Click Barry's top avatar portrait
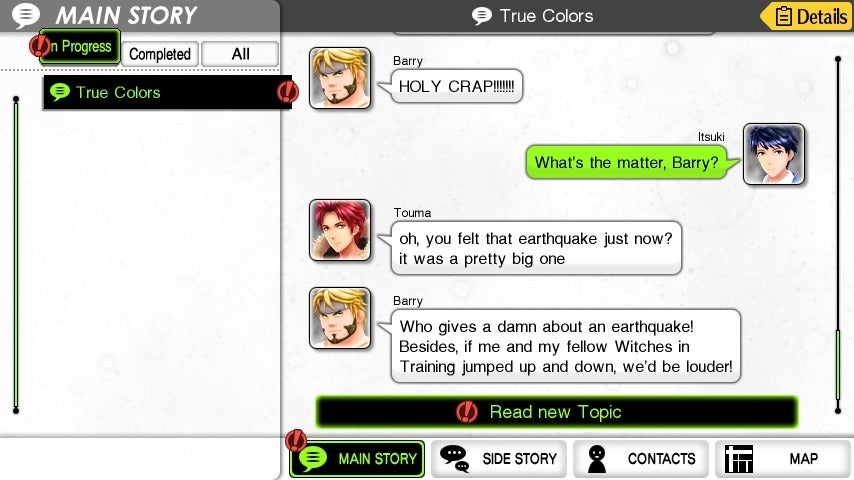Screen dimensions: 854x480 (340, 78)
